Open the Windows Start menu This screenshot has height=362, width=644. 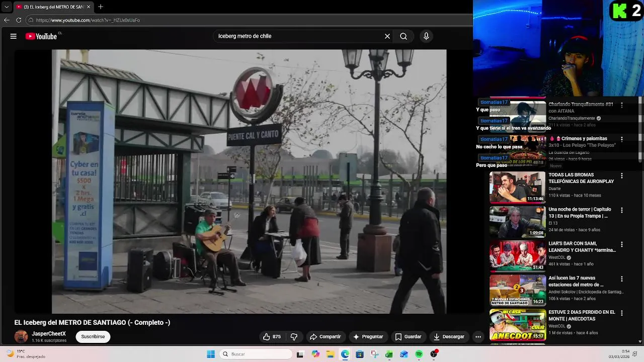(211, 354)
